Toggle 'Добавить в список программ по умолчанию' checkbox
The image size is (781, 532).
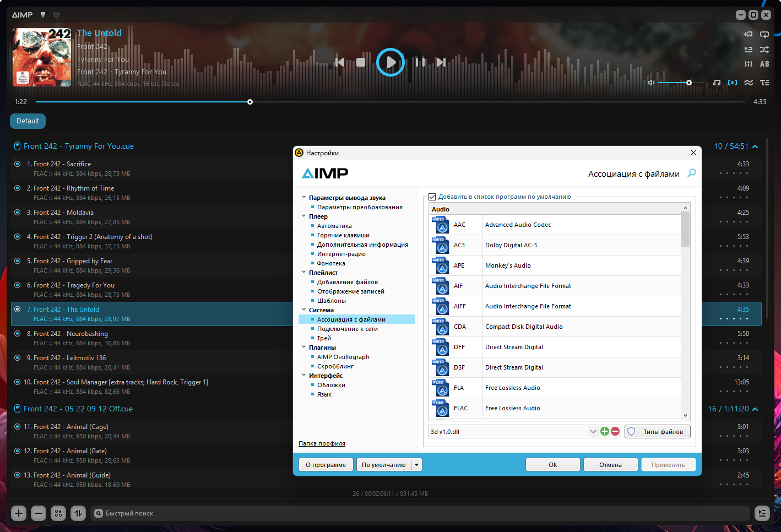click(432, 197)
